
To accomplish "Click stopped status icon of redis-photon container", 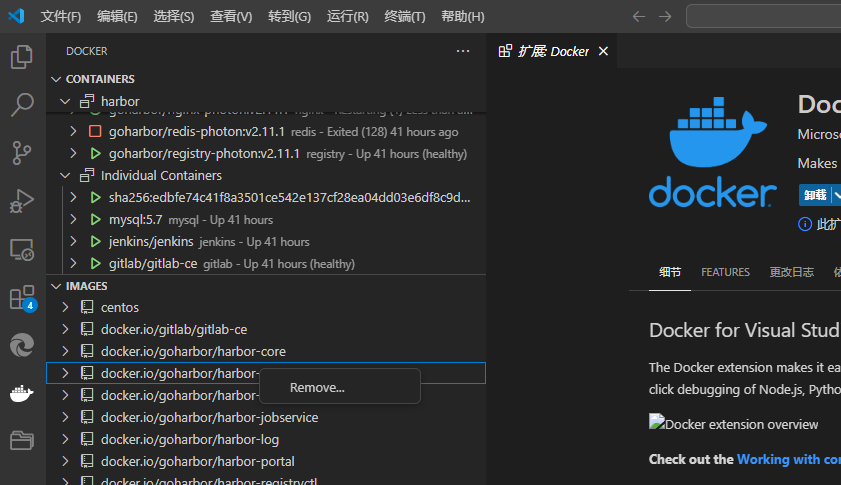I will point(95,131).
